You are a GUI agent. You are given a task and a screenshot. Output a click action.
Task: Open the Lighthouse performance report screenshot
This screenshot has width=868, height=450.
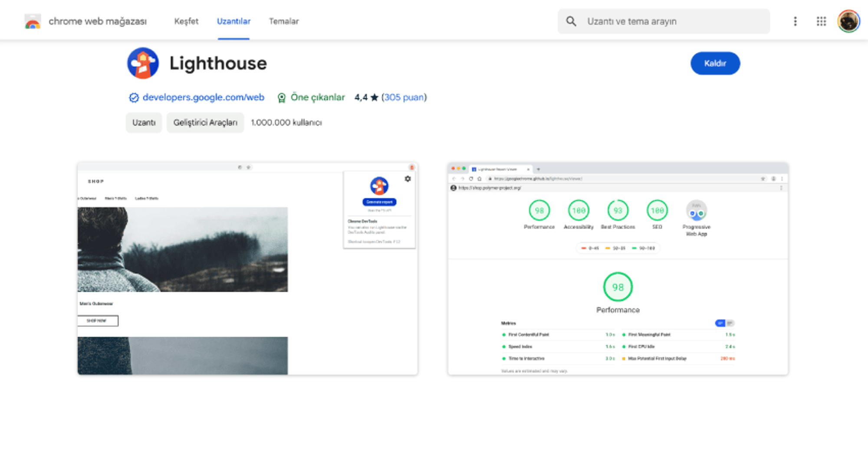618,269
